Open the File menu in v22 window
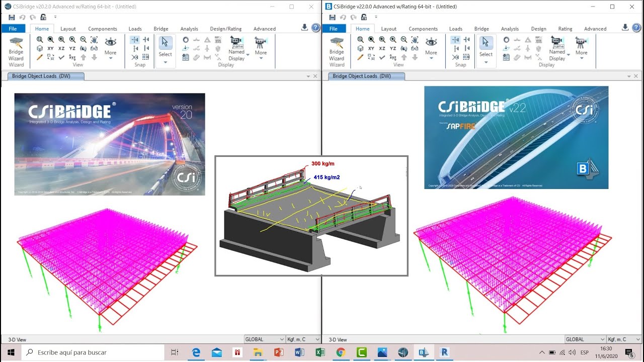 click(x=334, y=29)
